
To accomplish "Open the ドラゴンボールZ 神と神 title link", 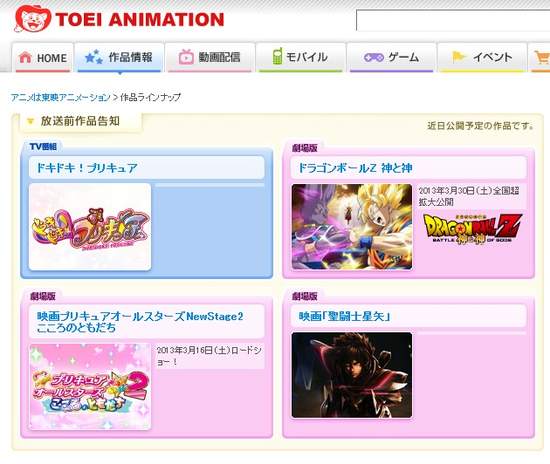I will point(355,168).
